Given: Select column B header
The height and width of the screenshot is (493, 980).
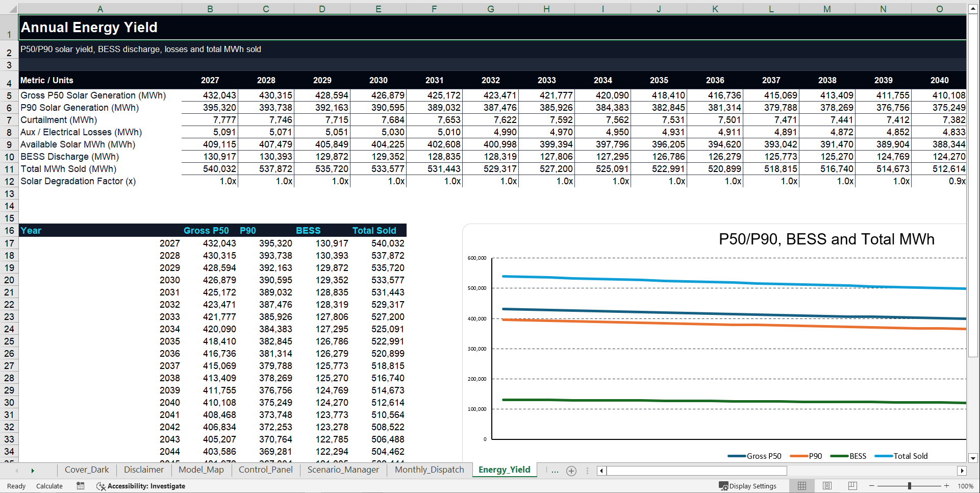Looking at the screenshot, I should tap(210, 9).
